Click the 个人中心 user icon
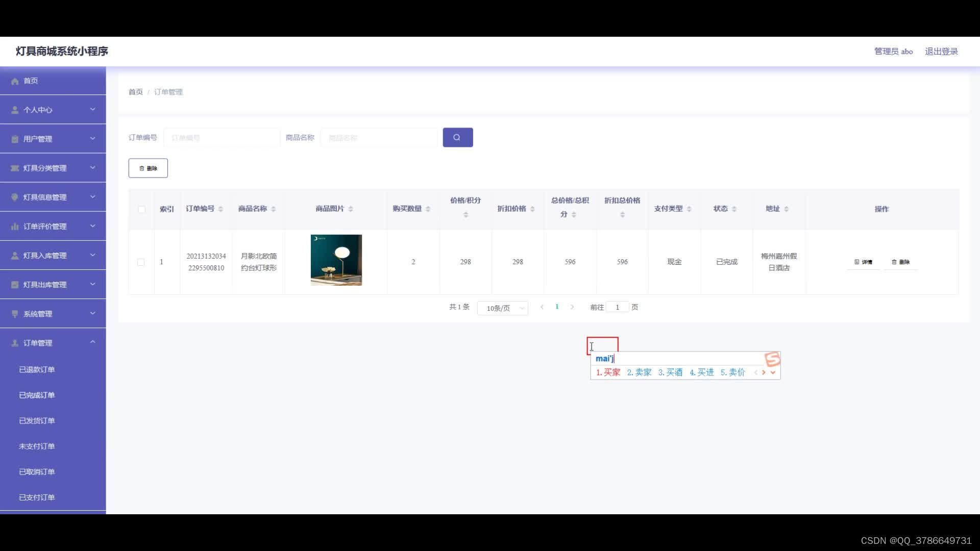 click(x=15, y=110)
